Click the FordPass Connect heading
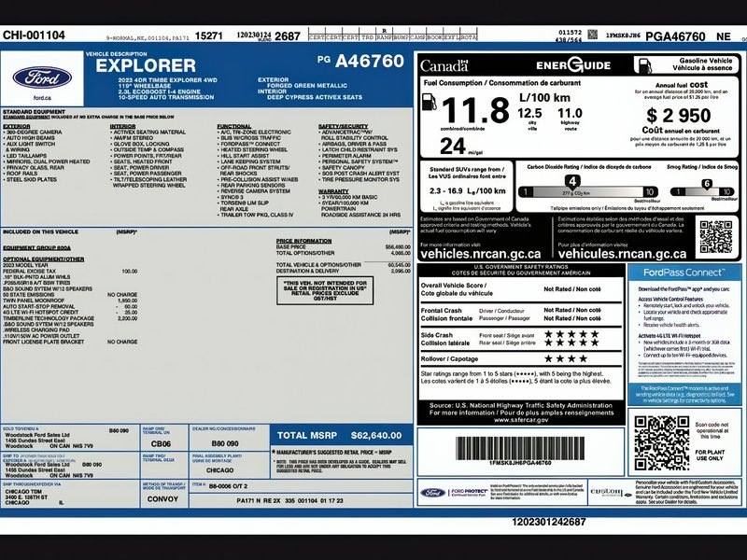Viewport: 747px width, 560px height. pos(684,273)
